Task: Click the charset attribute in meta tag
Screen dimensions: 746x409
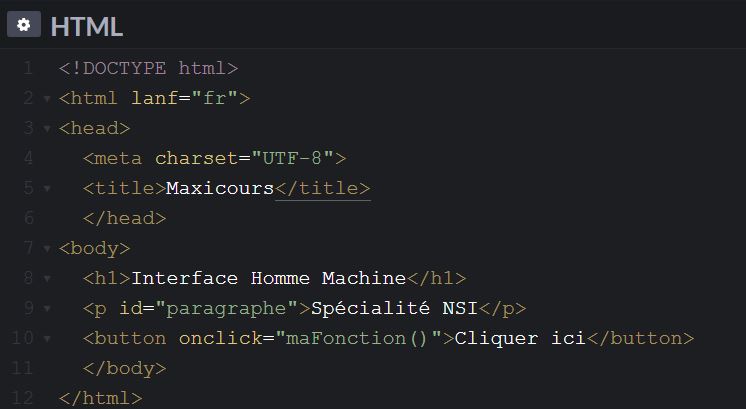Action: tap(196, 158)
